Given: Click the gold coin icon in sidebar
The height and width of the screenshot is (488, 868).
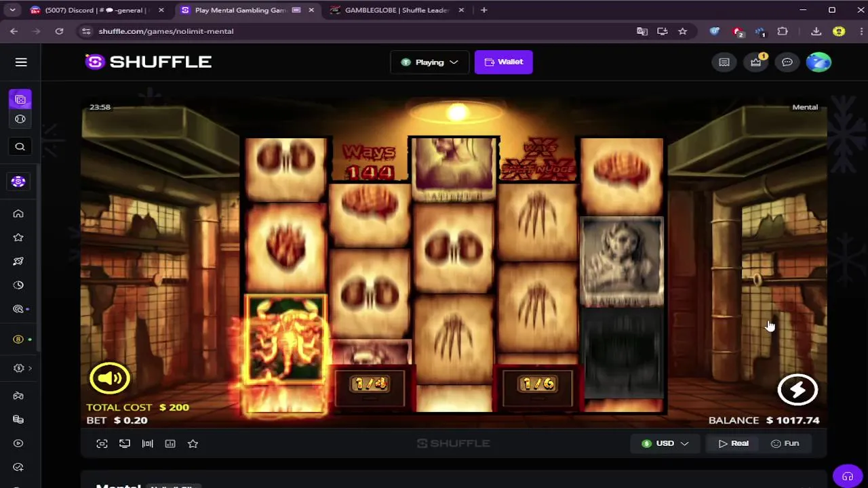Looking at the screenshot, I should pos(18,340).
